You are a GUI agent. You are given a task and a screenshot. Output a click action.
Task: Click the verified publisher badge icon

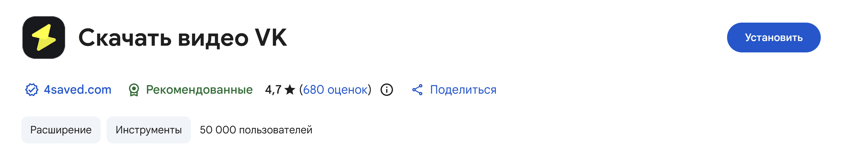coord(32,90)
